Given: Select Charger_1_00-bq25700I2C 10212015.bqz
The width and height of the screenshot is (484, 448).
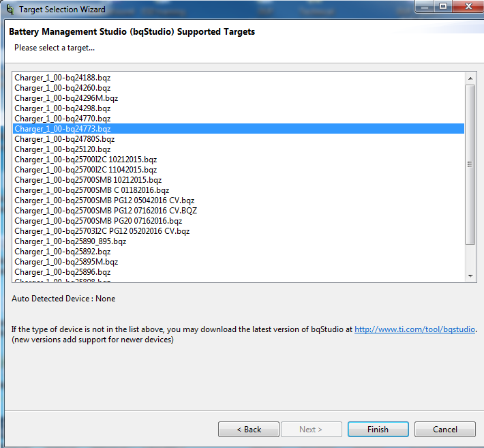Looking at the screenshot, I should pyautogui.click(x=85, y=160).
